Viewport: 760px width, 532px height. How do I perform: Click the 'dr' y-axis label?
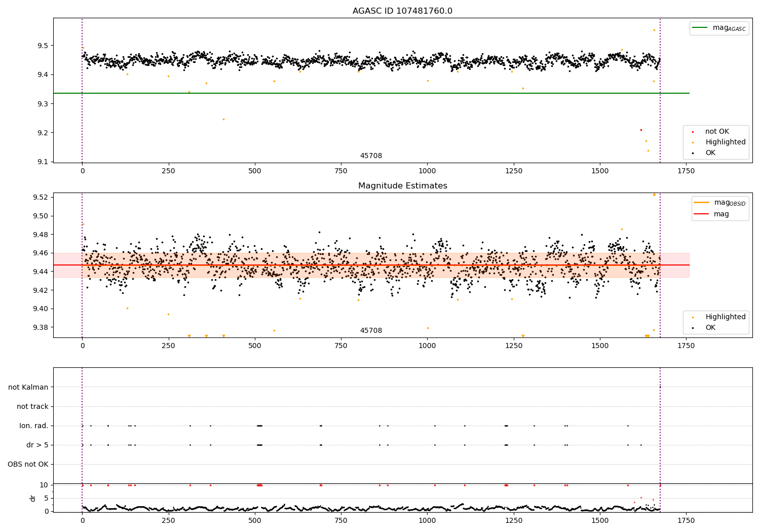pyautogui.click(x=33, y=498)
